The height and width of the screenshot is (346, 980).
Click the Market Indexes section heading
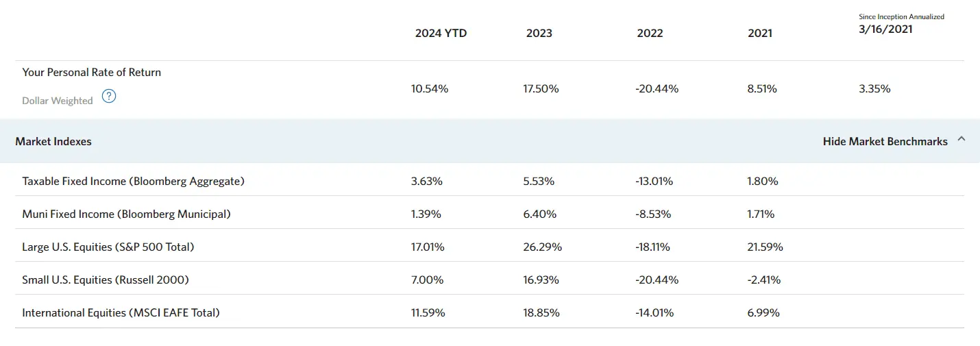pos(53,142)
